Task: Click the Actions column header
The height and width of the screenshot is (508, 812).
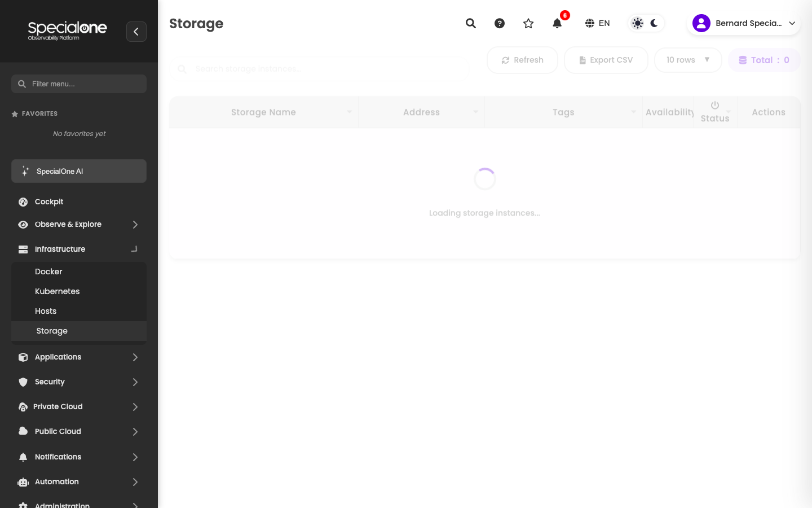Action: pos(769,112)
